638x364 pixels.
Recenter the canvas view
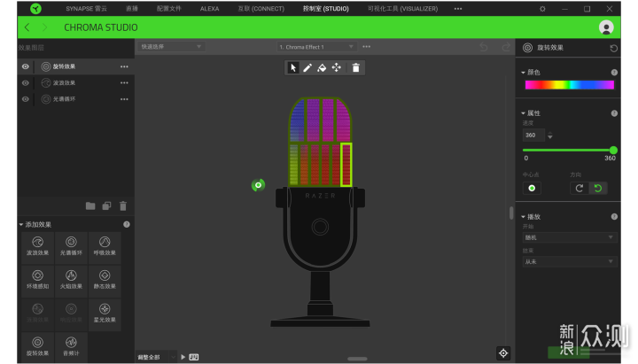[x=503, y=353]
